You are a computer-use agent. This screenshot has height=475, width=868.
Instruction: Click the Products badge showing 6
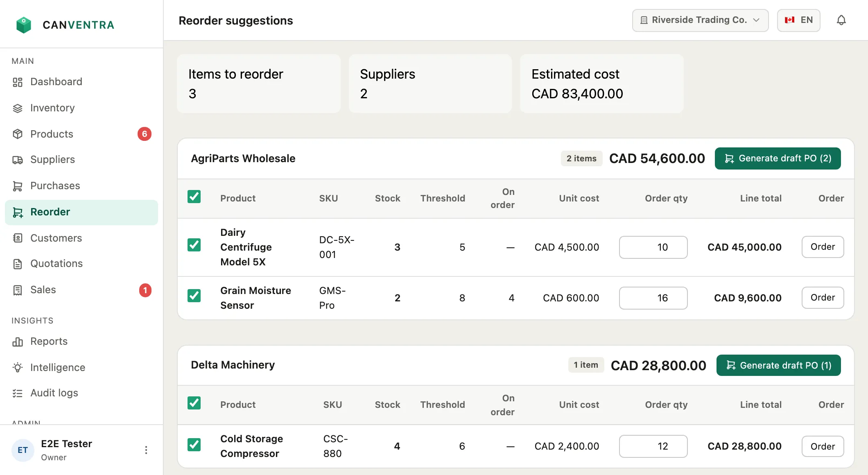point(145,134)
